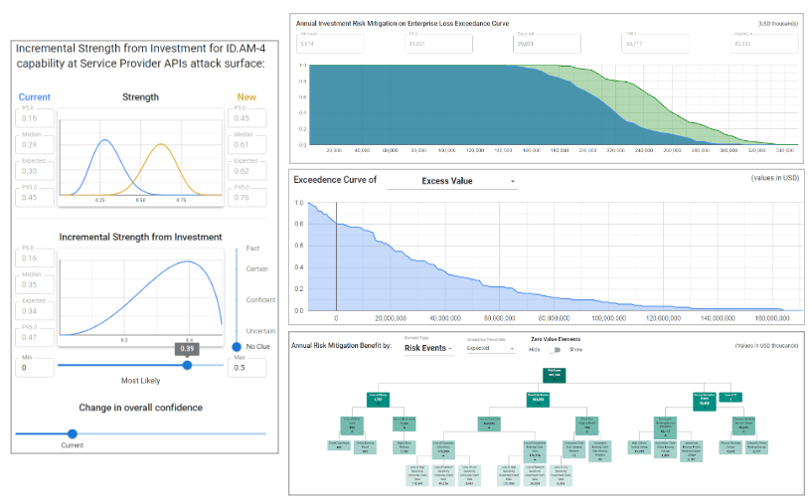Click the Incremental Strength P5.0 field
This screenshot has width=812, height=504.
(35, 257)
